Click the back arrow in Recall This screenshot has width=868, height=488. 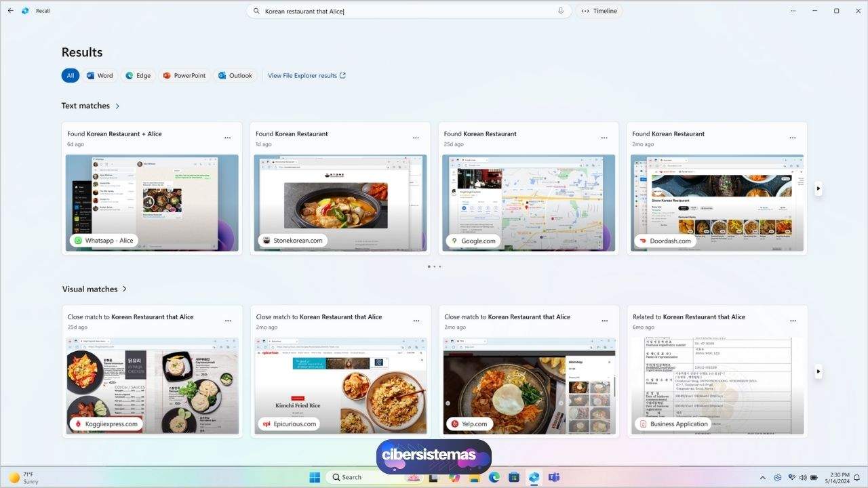pos(10,11)
